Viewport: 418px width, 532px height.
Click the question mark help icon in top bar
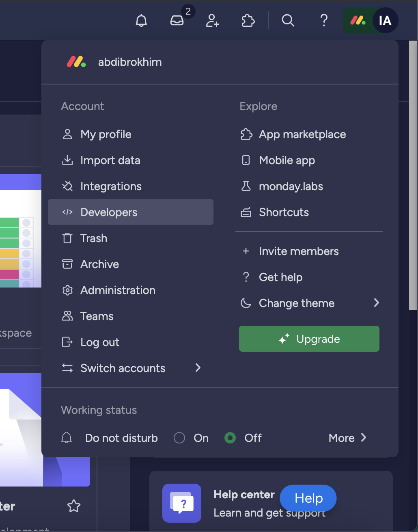coord(323,20)
